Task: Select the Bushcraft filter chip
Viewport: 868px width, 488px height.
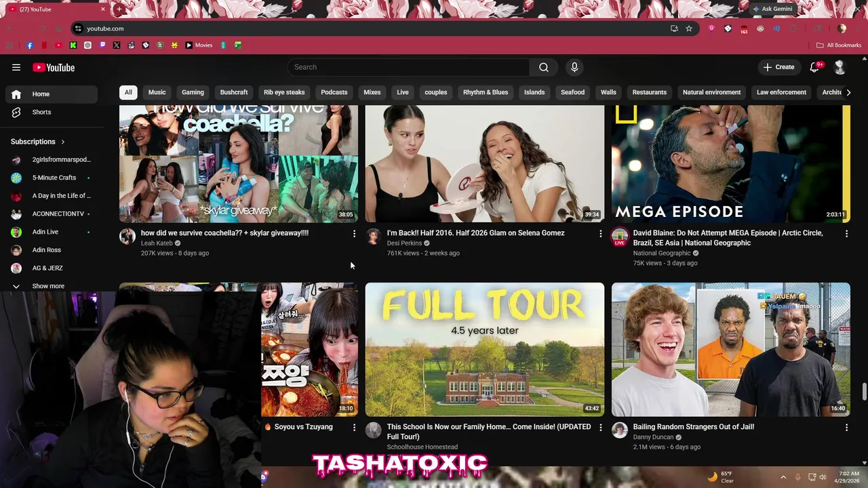Action: tap(234, 92)
